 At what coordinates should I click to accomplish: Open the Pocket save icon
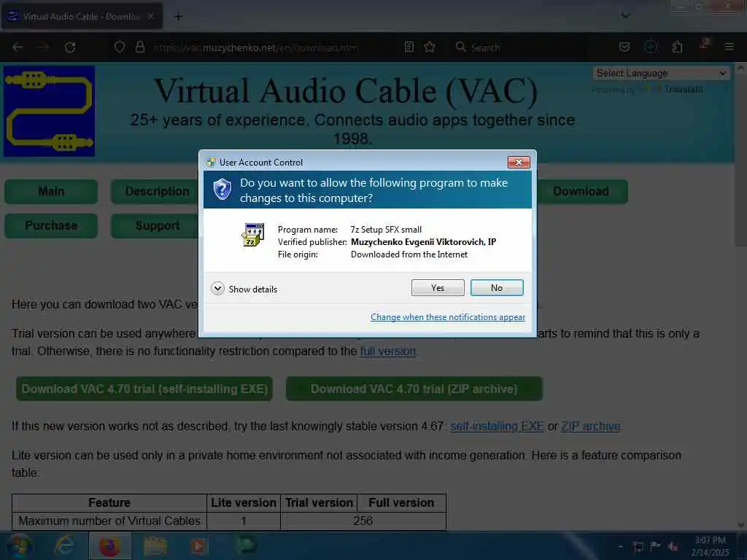point(624,47)
